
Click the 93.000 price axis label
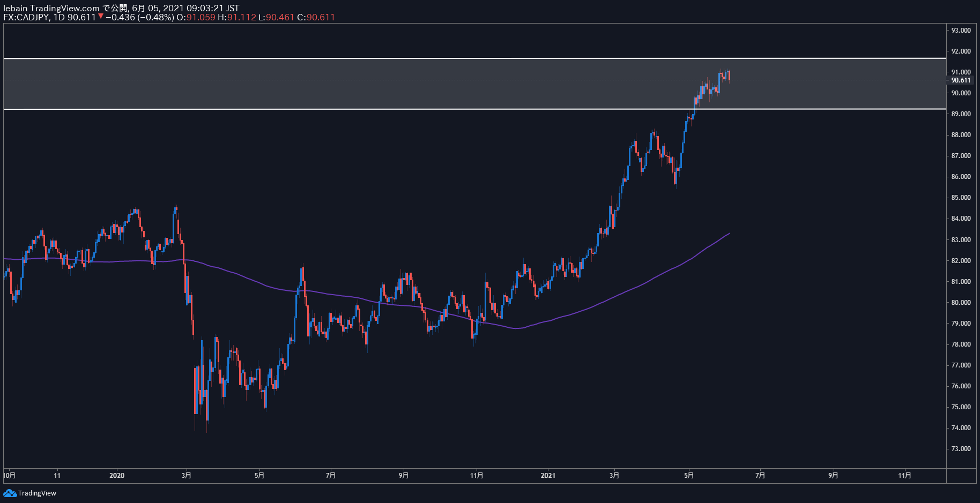(x=961, y=31)
